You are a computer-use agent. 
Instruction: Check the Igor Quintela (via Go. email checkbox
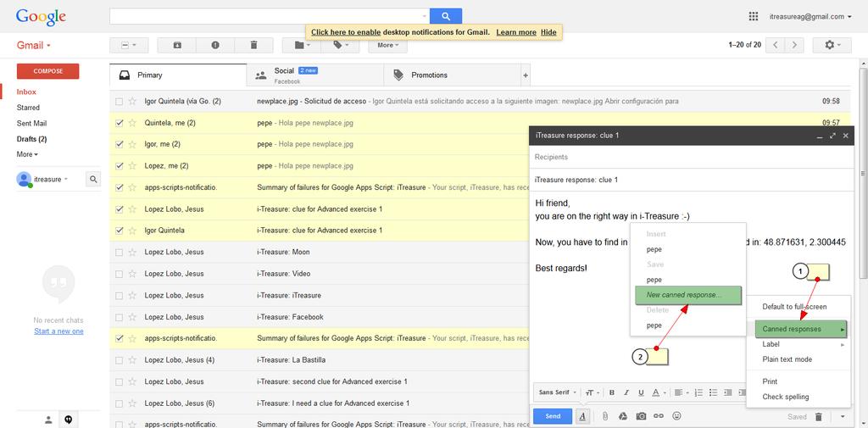(119, 102)
